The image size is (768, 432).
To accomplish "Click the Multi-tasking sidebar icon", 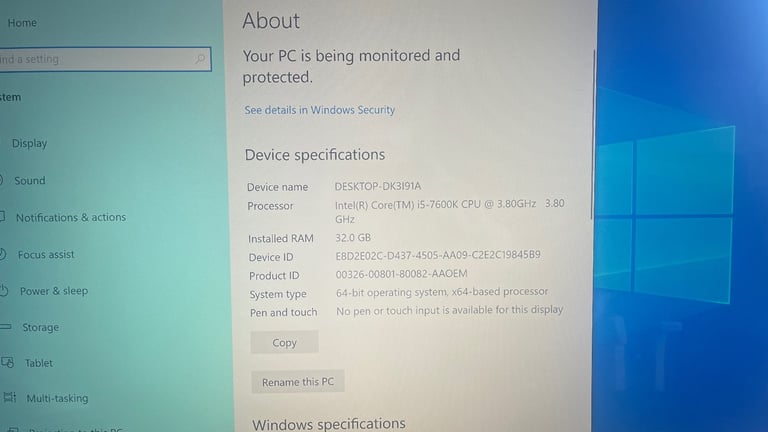I will coord(10,397).
